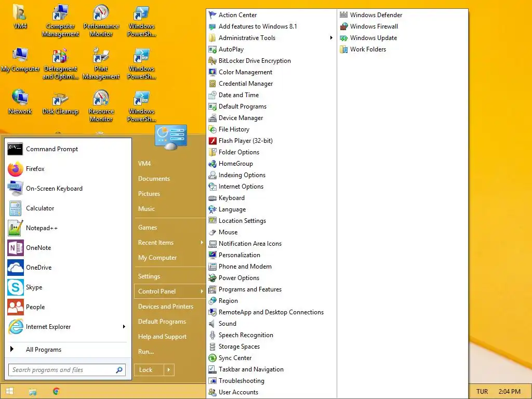Launch Skype from the start menu
Screen dimensions: 532x399
[68, 287]
